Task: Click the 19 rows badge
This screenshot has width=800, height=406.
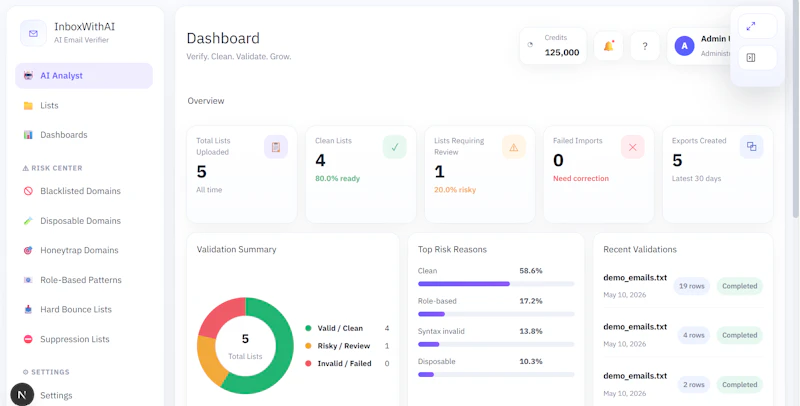Action: [x=691, y=286]
